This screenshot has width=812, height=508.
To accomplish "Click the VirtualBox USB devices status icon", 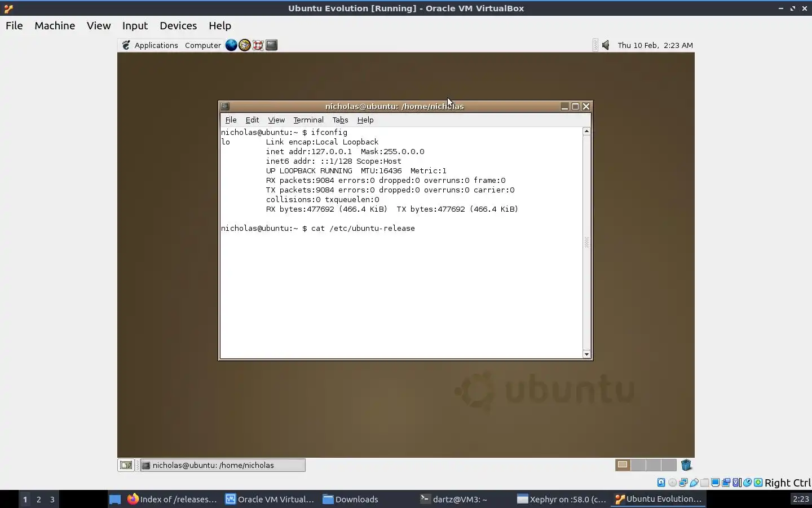I will point(694,483).
